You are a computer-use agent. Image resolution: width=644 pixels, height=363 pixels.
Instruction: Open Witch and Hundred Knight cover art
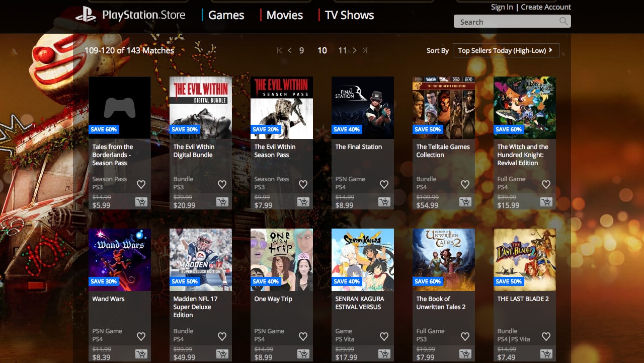(x=525, y=108)
